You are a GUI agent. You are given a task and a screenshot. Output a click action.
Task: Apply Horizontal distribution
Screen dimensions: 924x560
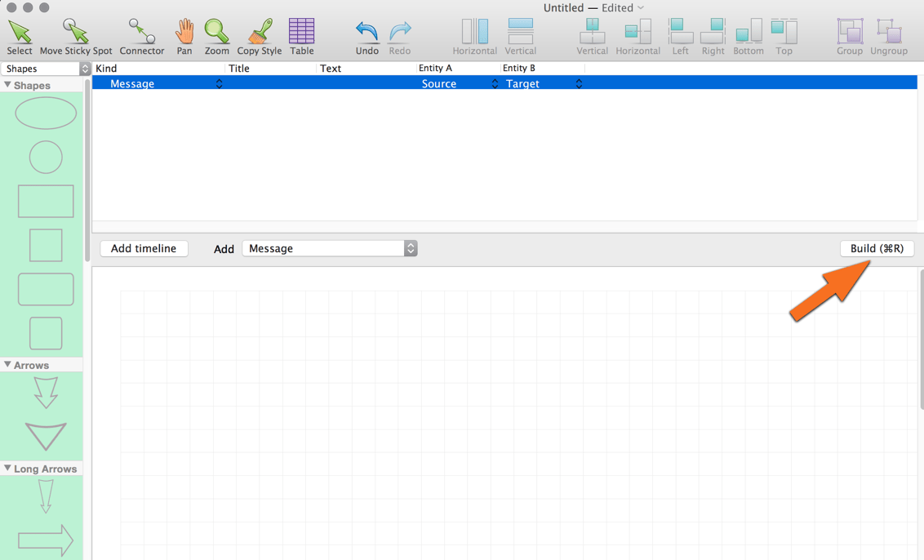coord(474,33)
